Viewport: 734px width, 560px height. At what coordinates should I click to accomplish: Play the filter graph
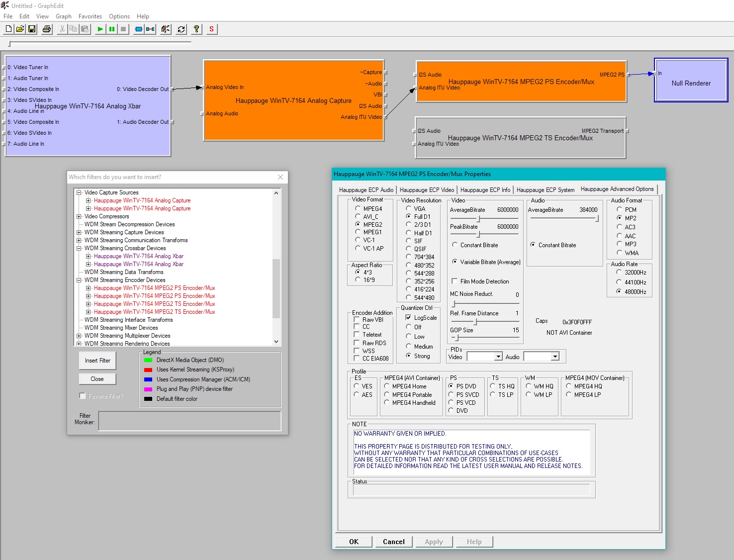[x=100, y=29]
